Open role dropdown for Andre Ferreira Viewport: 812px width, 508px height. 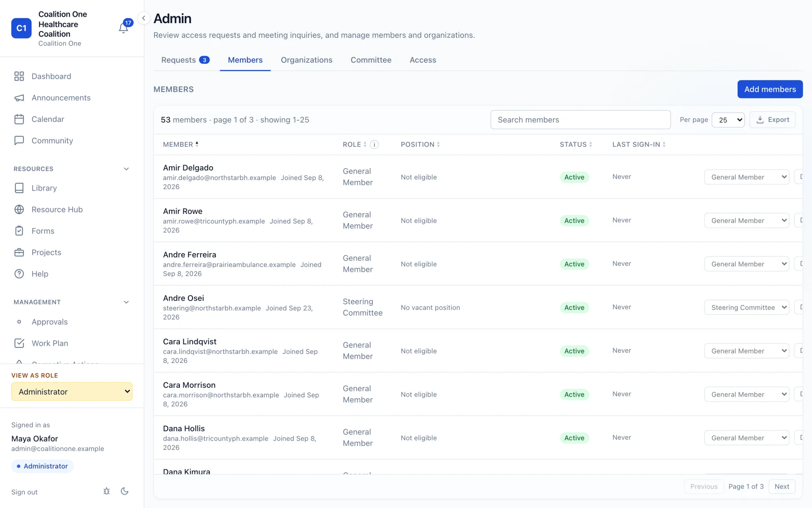point(747,264)
